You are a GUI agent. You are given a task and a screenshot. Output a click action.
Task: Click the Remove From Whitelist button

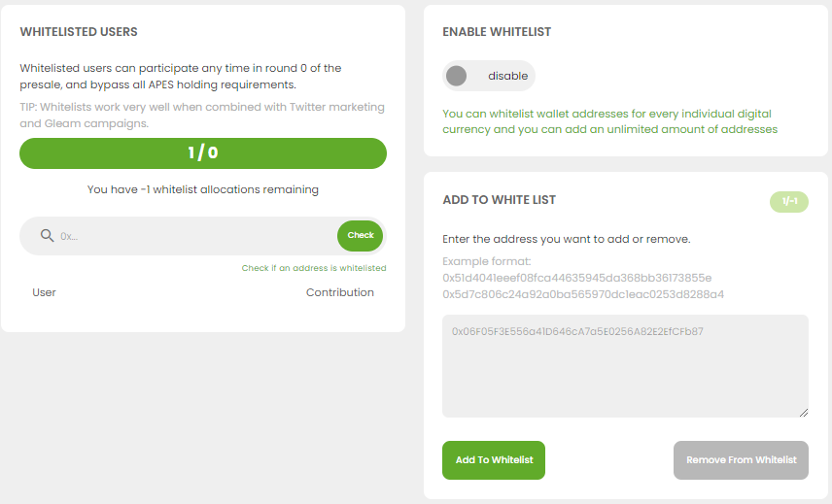(741, 460)
